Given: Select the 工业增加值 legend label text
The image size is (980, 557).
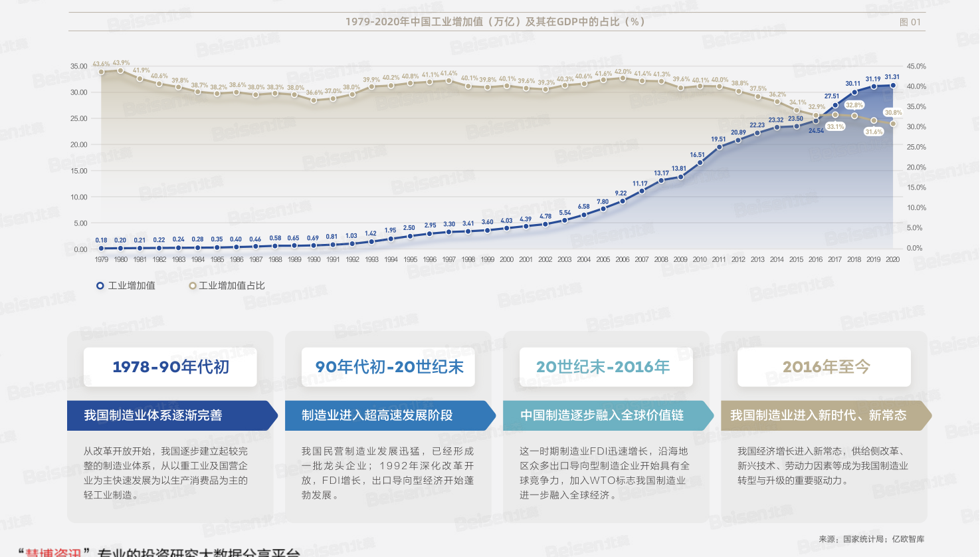Looking at the screenshot, I should (x=132, y=286).
